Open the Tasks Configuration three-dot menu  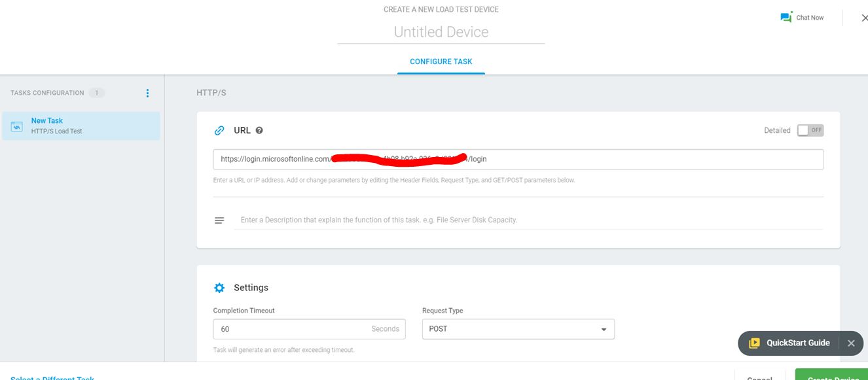[x=147, y=92]
